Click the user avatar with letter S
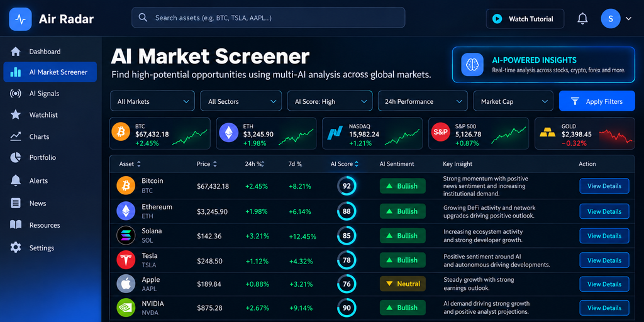 [x=610, y=18]
